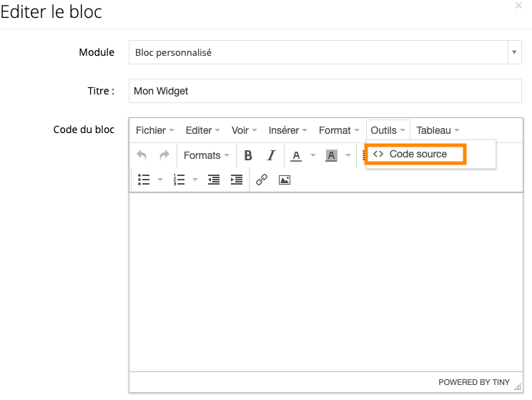This screenshot has width=532, height=400.
Task: Click the POWERED BY TINY link
Action: pos(474,382)
